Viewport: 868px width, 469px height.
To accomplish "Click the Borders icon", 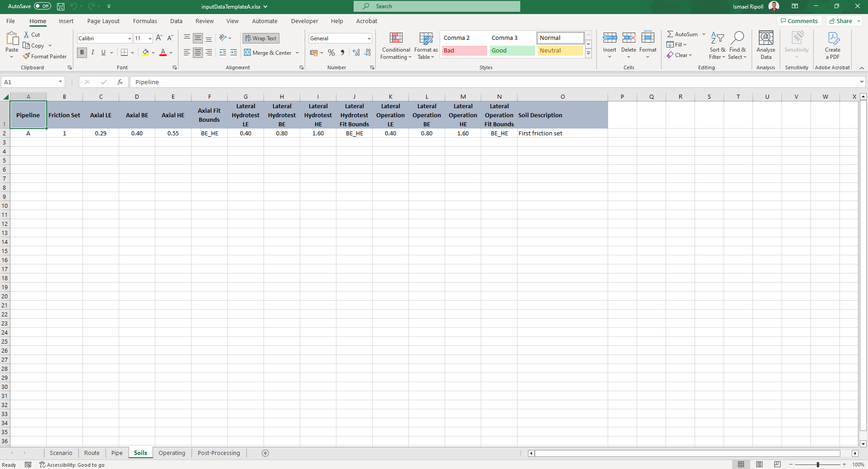I will (125, 53).
